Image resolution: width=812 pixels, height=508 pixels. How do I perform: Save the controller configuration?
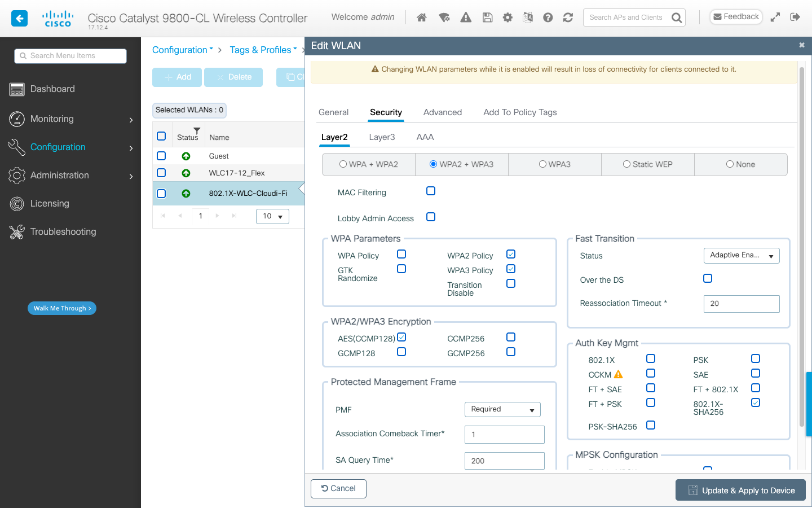tap(487, 17)
